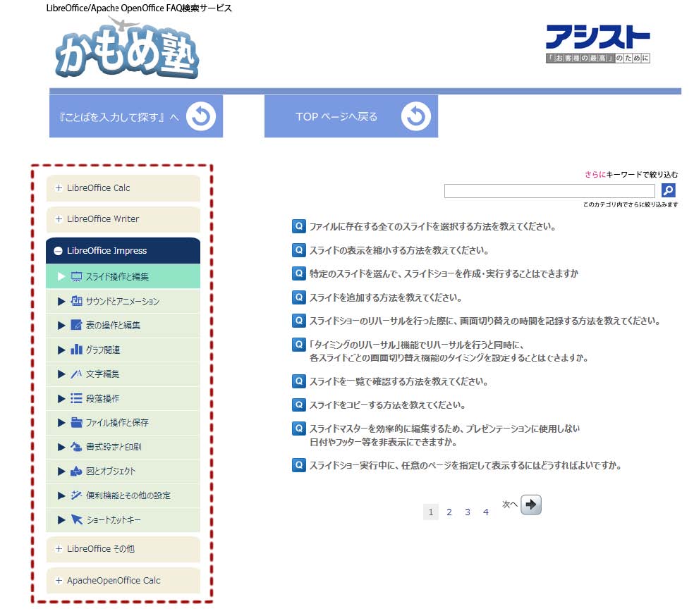Click Q icon for スライドを追加する question
694x616 pixels.
point(299,297)
